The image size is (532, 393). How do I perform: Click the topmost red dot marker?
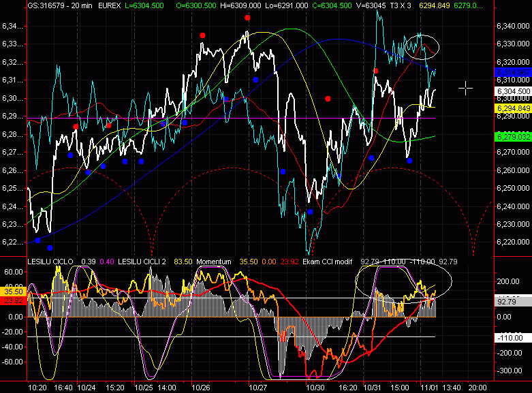click(247, 17)
